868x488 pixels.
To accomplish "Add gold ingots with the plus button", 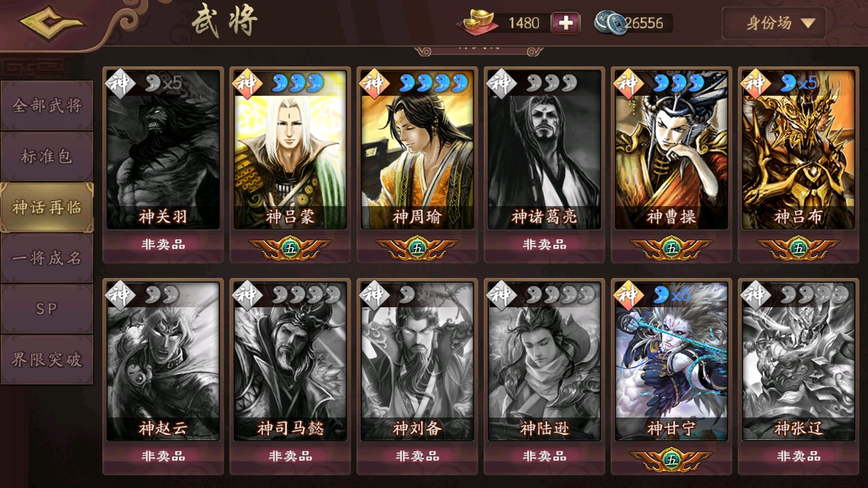I will [566, 23].
